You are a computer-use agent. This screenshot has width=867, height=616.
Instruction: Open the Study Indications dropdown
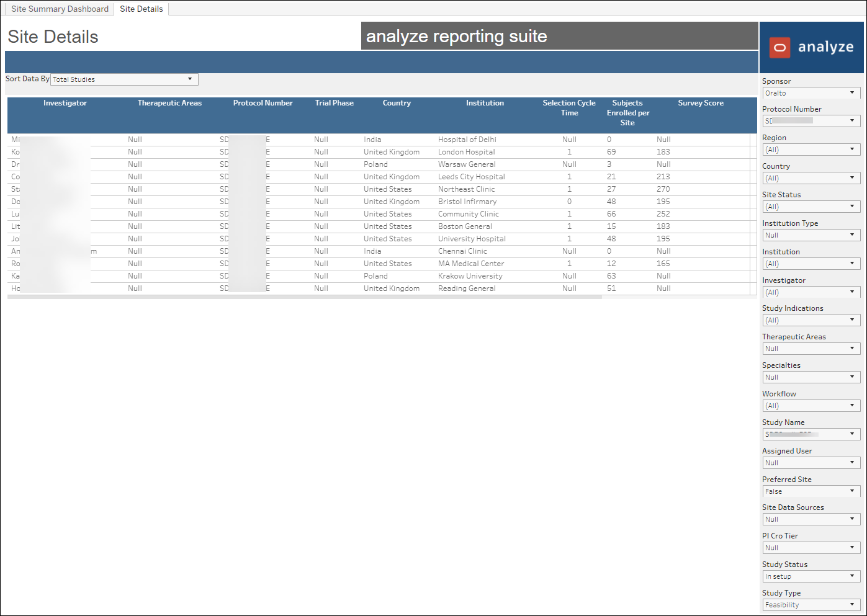click(811, 320)
